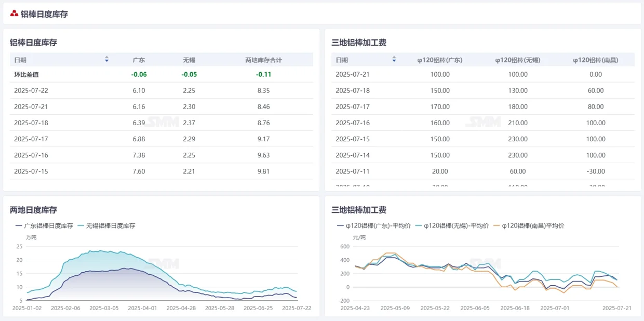The width and height of the screenshot is (644, 321).
Task: Click 两地库存合计 column header
Action: click(263, 60)
